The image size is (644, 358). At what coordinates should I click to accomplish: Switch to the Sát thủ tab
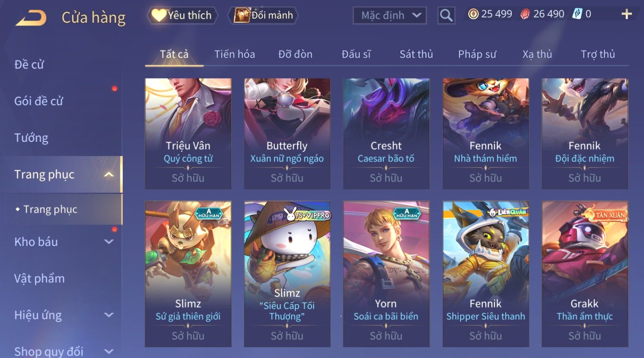pyautogui.click(x=416, y=54)
